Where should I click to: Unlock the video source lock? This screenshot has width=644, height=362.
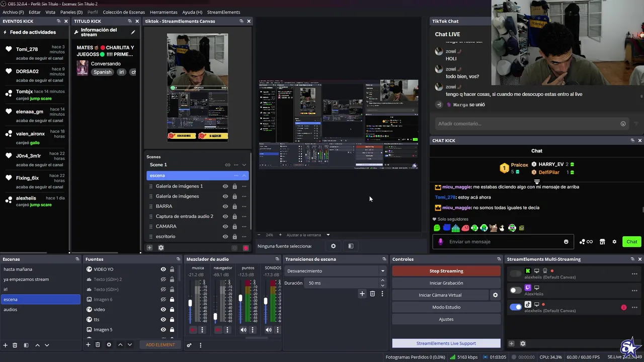coord(172,310)
